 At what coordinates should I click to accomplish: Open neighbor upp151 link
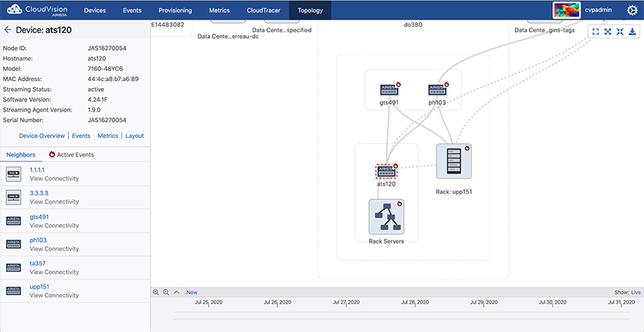pyautogui.click(x=40, y=286)
